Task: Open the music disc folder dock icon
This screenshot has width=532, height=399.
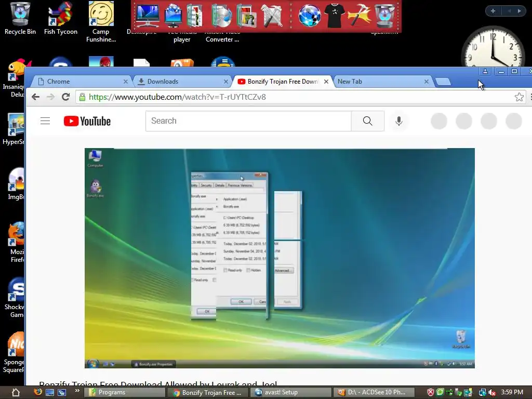Action: (221, 16)
